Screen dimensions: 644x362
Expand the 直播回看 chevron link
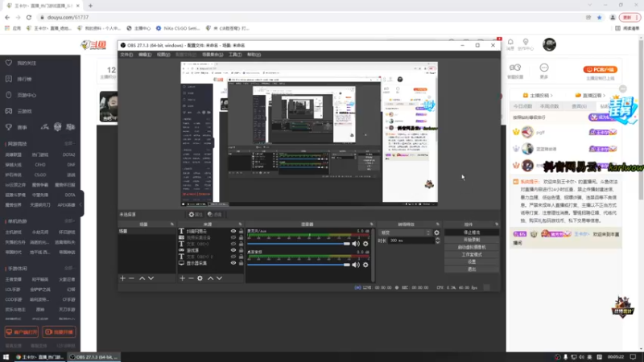tap(591, 95)
